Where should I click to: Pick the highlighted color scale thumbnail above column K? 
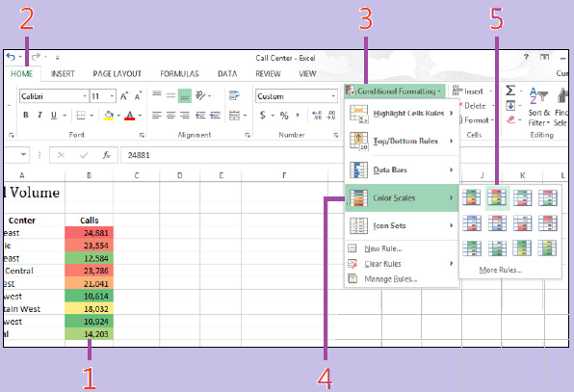click(498, 197)
